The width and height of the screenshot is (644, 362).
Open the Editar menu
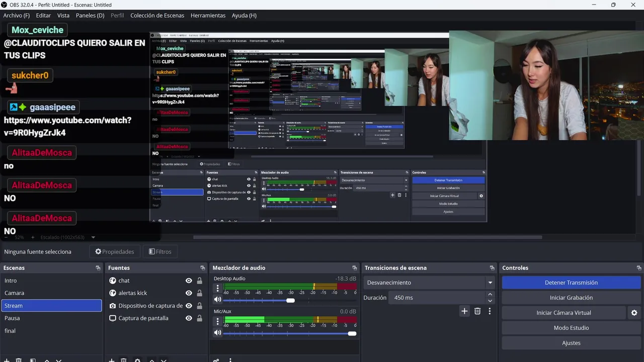pos(43,16)
